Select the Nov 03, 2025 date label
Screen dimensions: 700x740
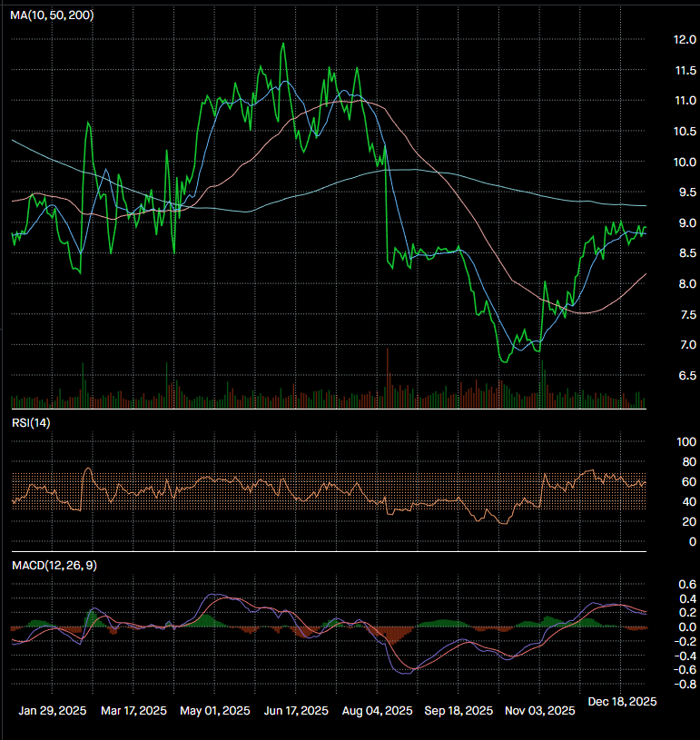point(540,711)
